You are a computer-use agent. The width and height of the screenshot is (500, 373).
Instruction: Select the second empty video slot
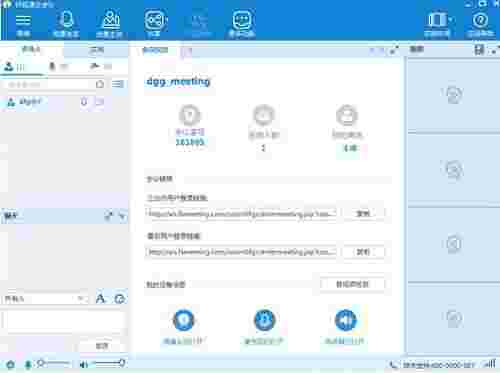coord(454,169)
